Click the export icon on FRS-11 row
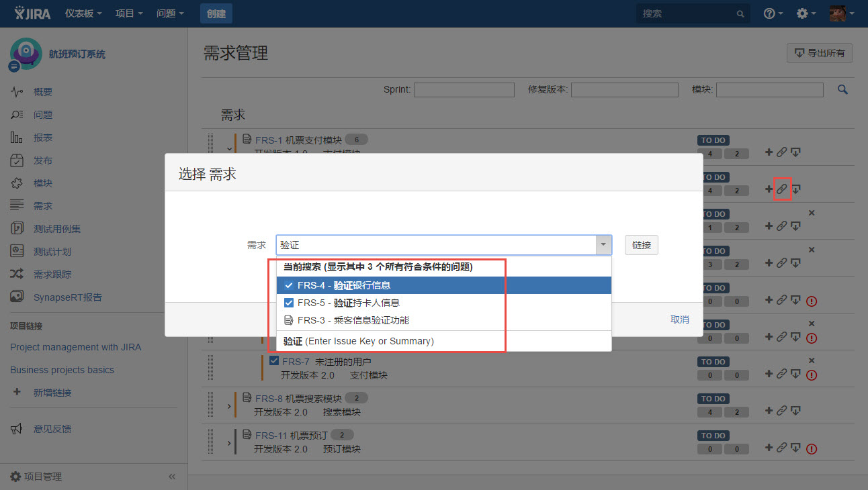The width and height of the screenshot is (868, 490). click(795, 448)
